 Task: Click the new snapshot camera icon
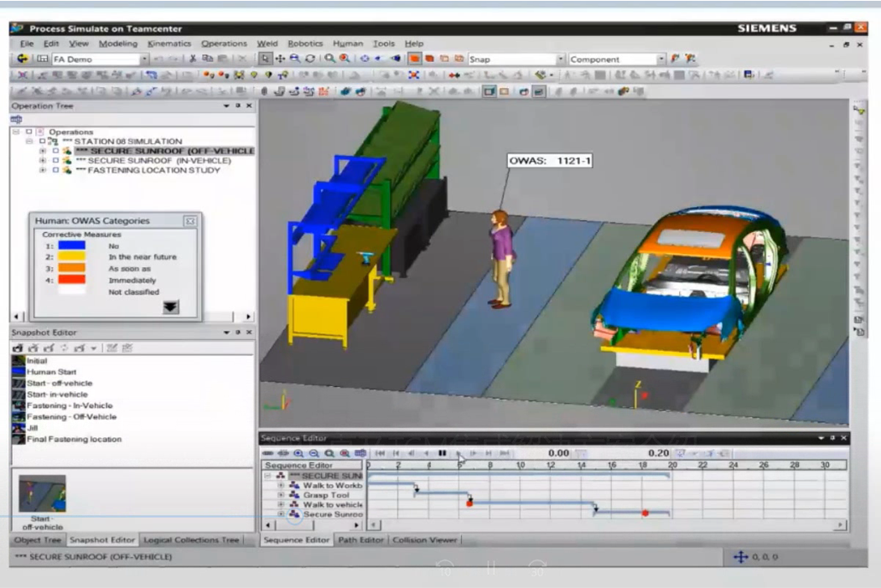click(18, 348)
